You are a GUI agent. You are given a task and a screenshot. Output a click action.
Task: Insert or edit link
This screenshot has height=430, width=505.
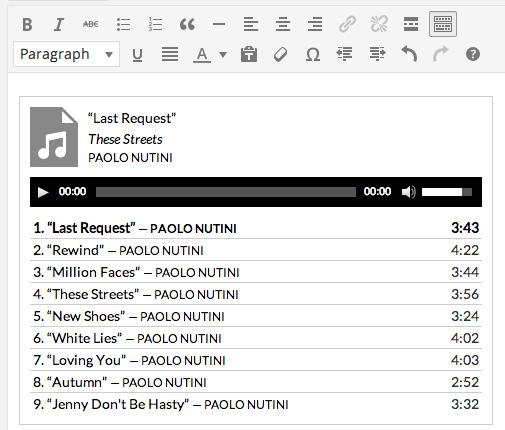click(x=347, y=24)
